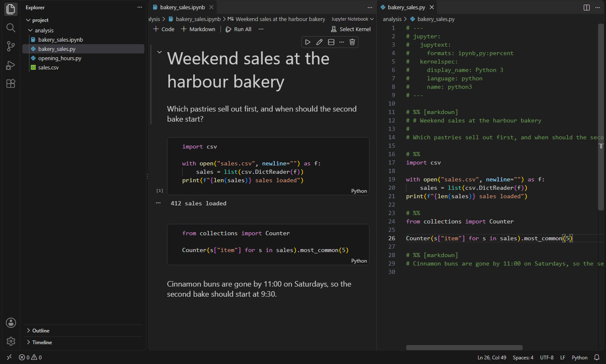
Task: Collapse the project folder
Action: coord(28,20)
